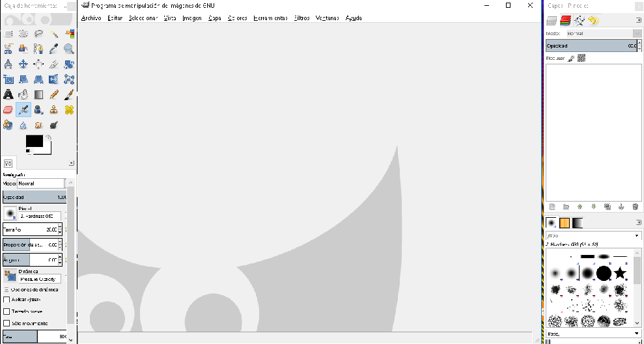Screen dimensions: 644x344
Task: Open the toolbox tab configuration menu button
Action: pos(71,163)
